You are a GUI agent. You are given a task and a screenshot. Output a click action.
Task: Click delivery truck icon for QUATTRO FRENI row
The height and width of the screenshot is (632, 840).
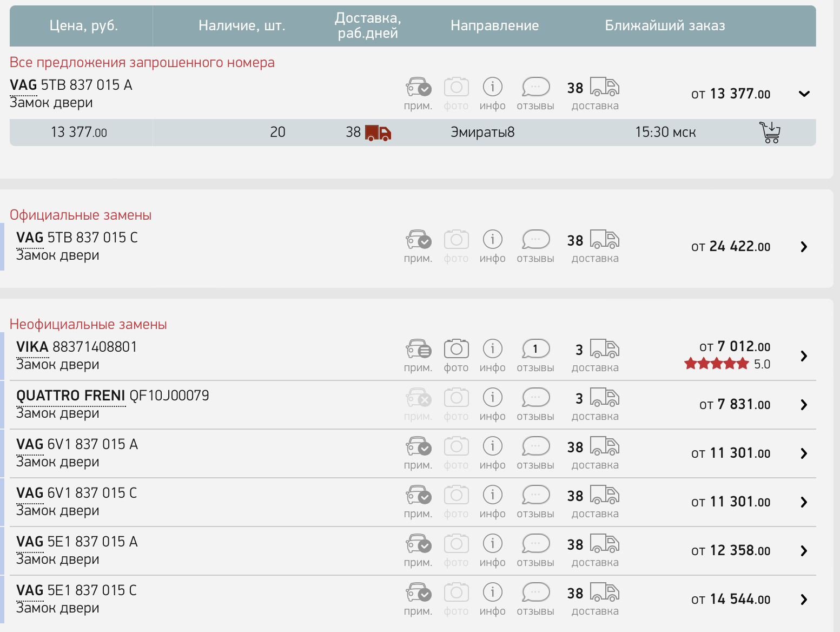[604, 398]
